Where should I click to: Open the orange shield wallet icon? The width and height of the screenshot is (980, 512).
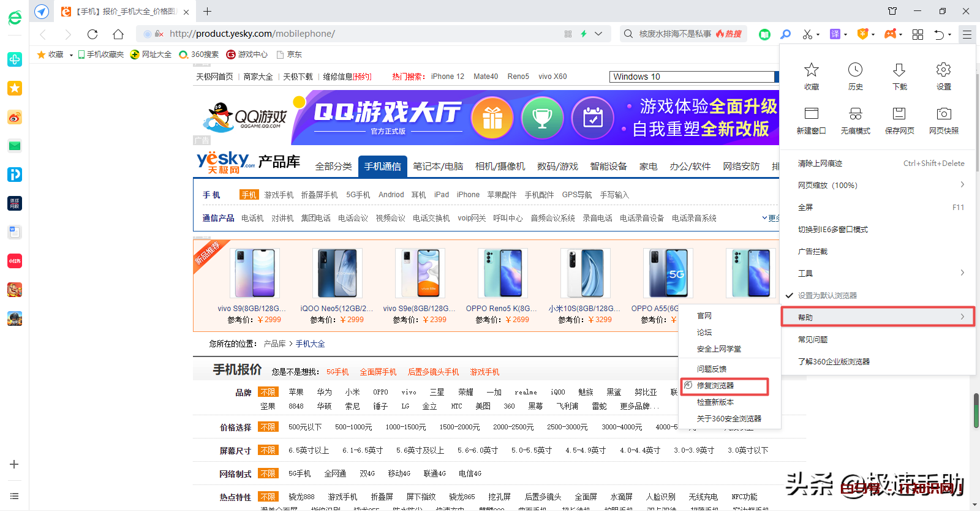862,34
